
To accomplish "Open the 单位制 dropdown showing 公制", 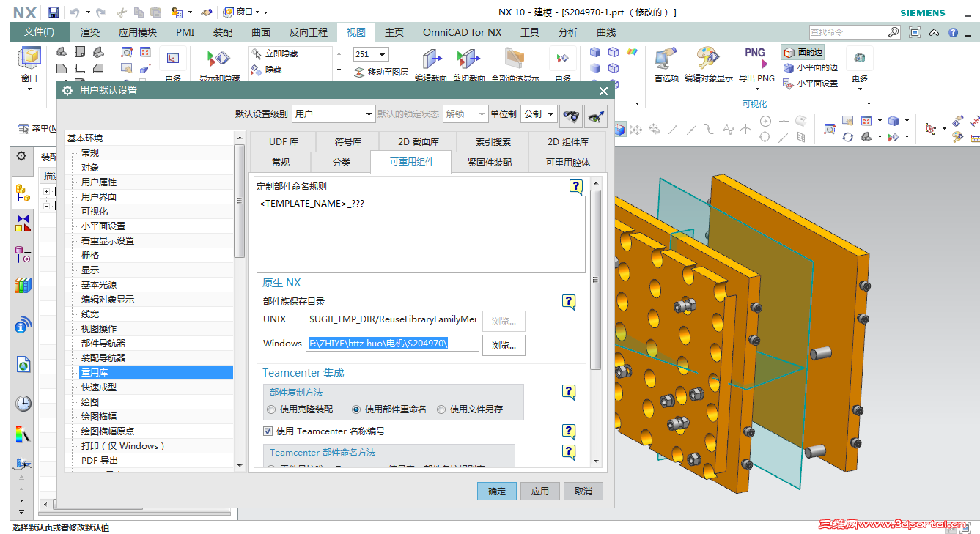I will [539, 114].
